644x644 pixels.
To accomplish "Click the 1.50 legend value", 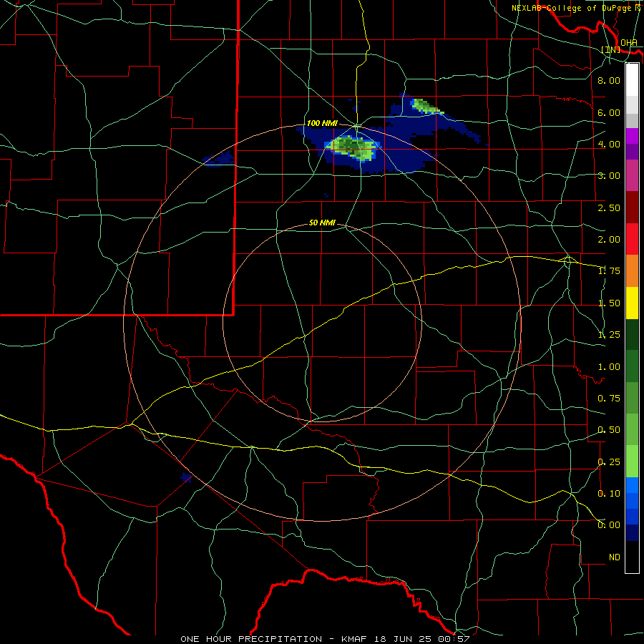I will click(x=609, y=303).
